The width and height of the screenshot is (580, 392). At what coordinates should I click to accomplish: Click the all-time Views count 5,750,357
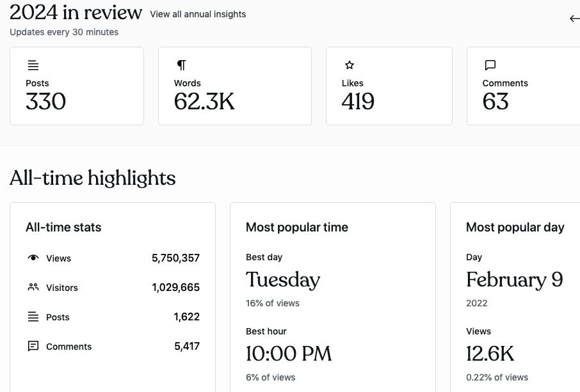click(x=175, y=258)
